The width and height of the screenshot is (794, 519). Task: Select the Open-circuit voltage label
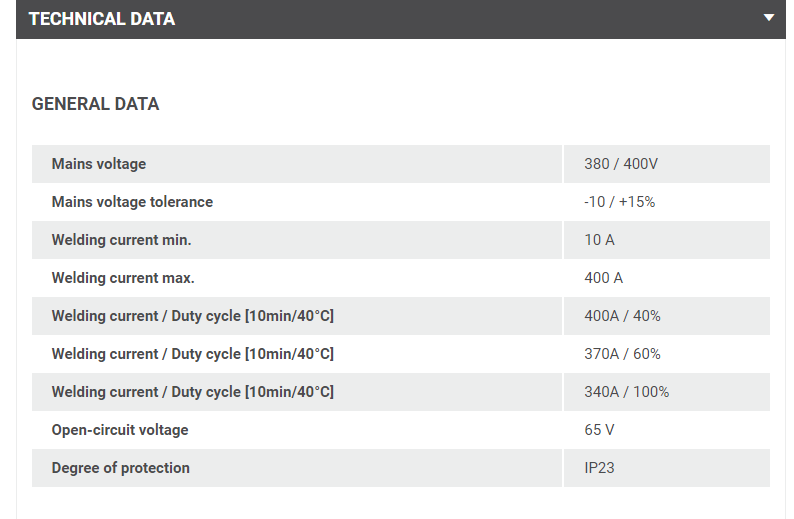120,430
